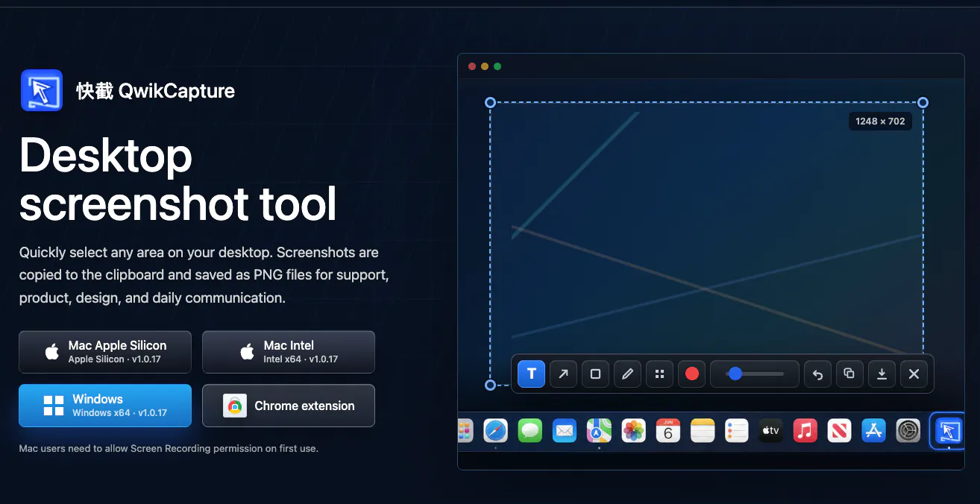The height and width of the screenshot is (504, 980).
Task: Open Music from the dock
Action: tap(805, 430)
